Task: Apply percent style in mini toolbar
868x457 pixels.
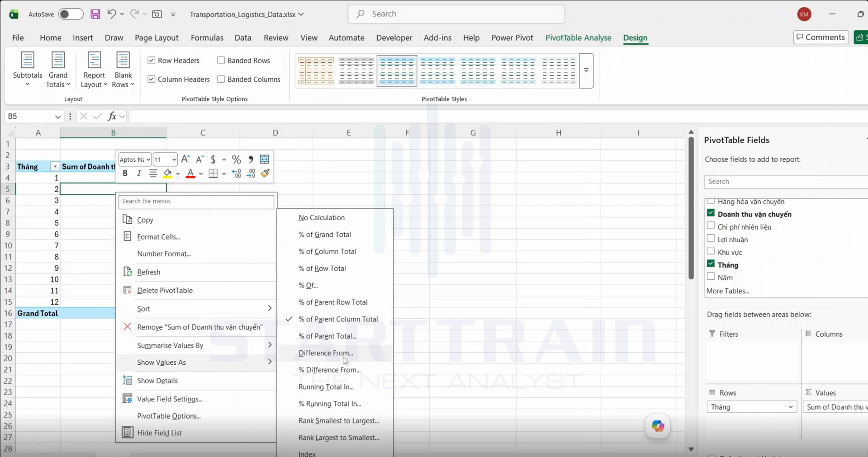Action: click(236, 159)
